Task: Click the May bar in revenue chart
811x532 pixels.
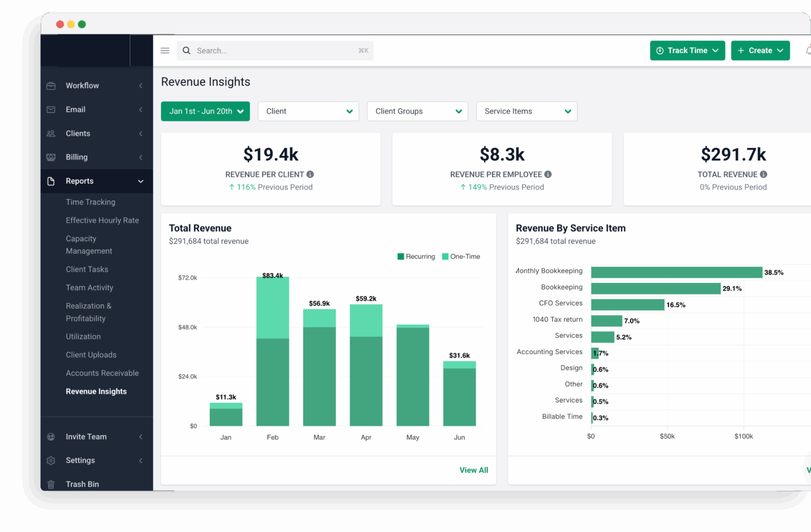Action: click(x=413, y=375)
